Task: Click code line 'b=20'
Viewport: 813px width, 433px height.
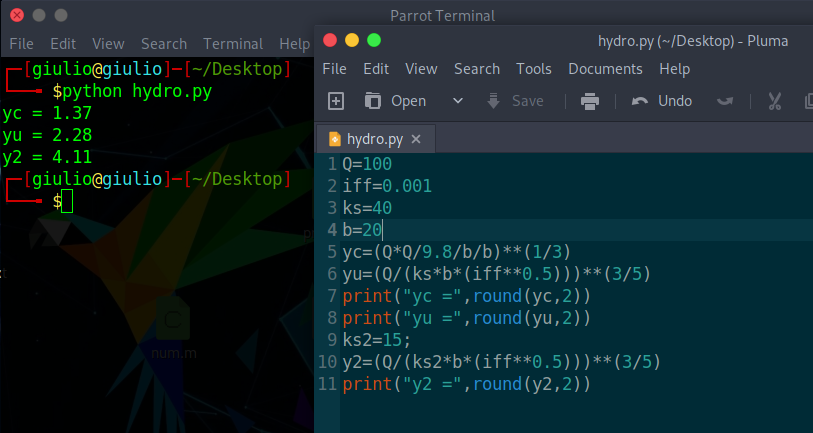Action: [x=362, y=230]
